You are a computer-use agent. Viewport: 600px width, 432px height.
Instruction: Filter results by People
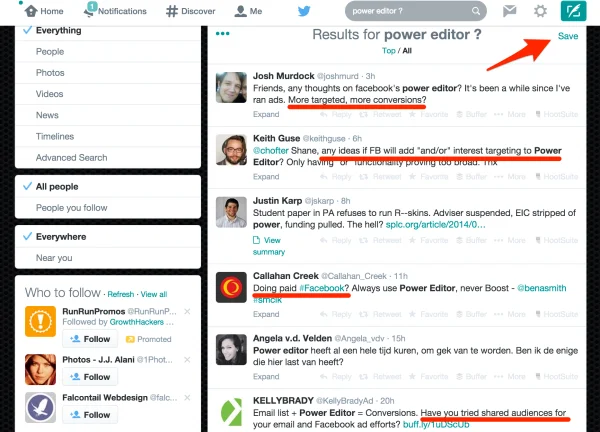108,51
